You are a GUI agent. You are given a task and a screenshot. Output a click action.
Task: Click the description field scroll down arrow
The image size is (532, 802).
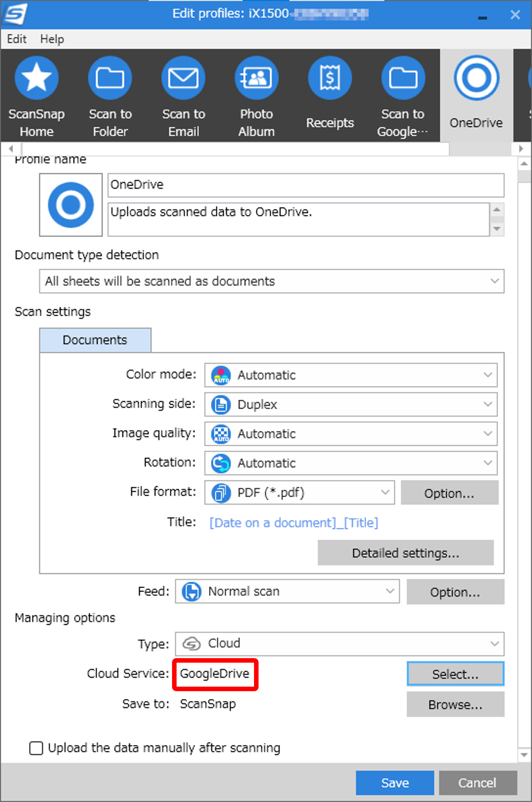(497, 229)
